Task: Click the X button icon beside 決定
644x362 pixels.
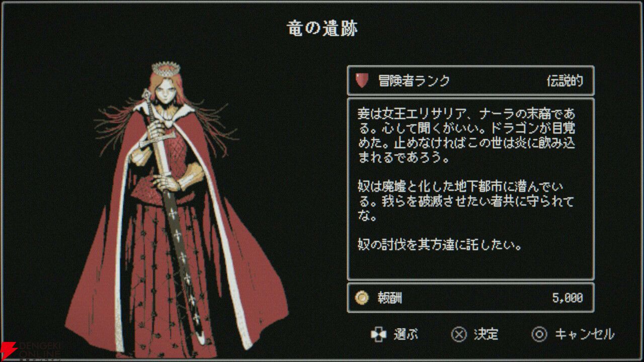Action: pos(459,334)
